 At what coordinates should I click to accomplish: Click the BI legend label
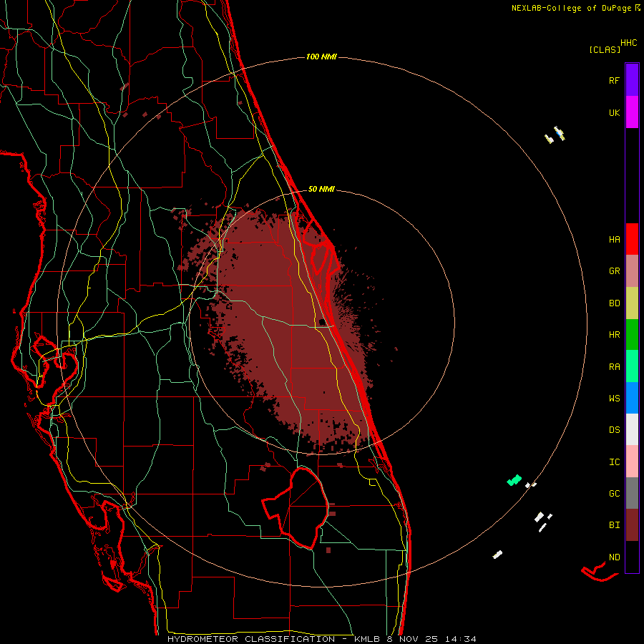pos(614,525)
